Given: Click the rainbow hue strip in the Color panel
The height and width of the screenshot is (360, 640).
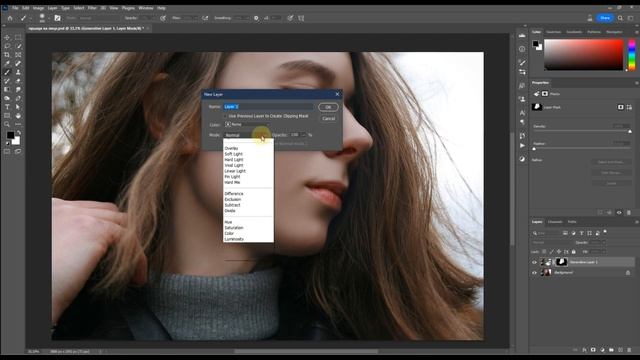Looking at the screenshot, I should [x=631, y=55].
